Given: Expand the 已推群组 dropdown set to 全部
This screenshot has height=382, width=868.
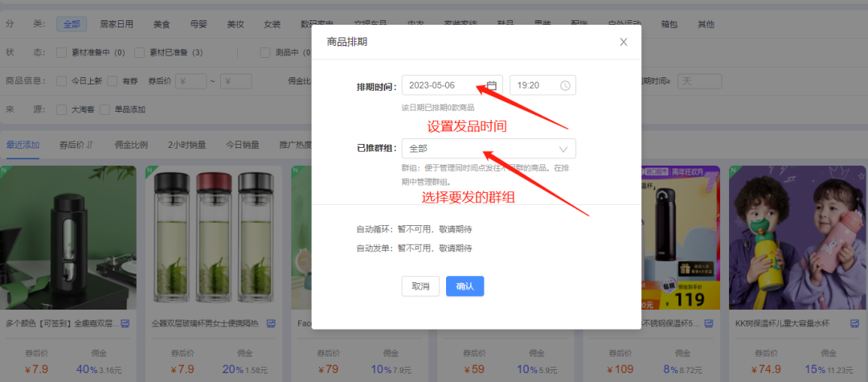Looking at the screenshot, I should tap(489, 148).
